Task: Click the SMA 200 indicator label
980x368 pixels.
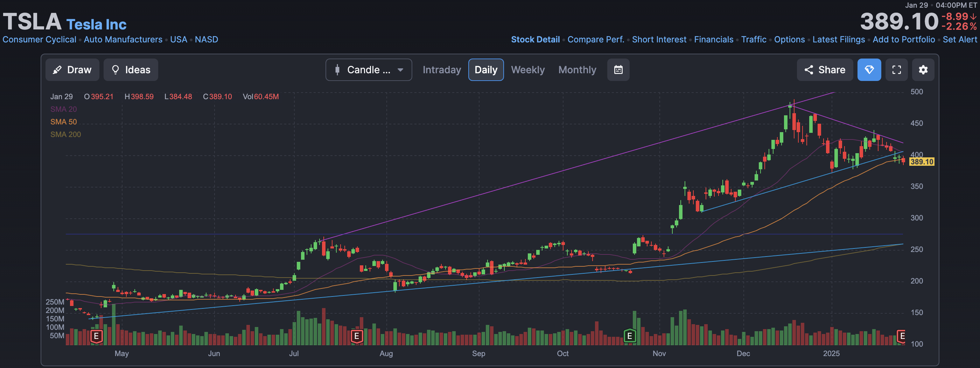Action: point(65,134)
